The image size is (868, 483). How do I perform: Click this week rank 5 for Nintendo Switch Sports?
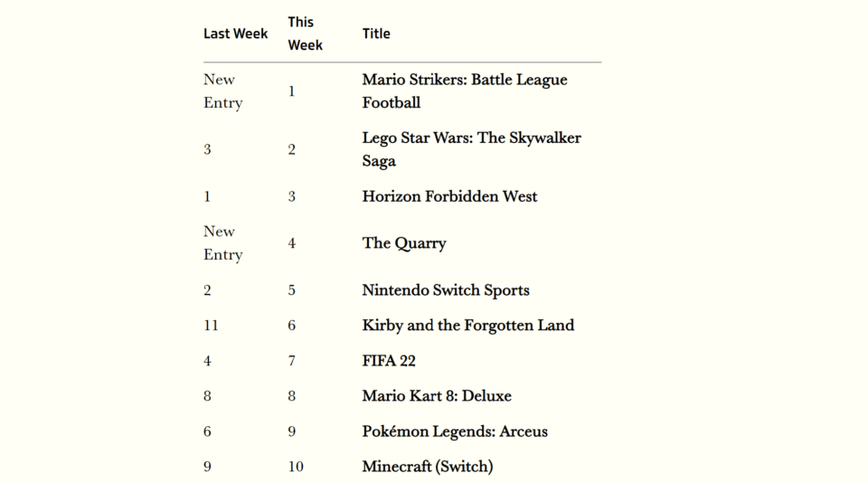pyautogui.click(x=292, y=290)
